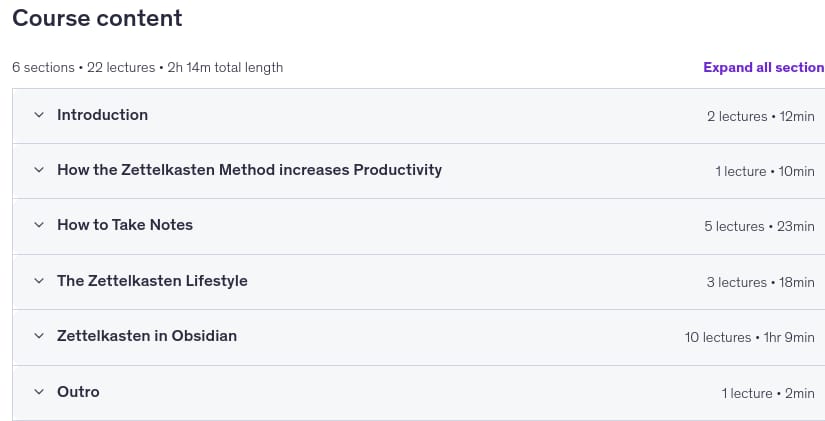This screenshot has height=421, width=825.
Task: Click the 5 lectures • 23min label
Action: pos(759,226)
